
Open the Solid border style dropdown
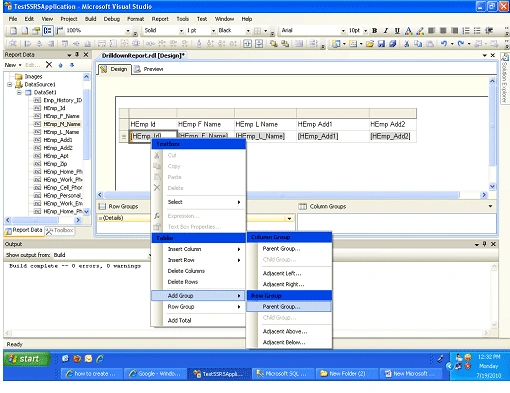pyautogui.click(x=181, y=31)
